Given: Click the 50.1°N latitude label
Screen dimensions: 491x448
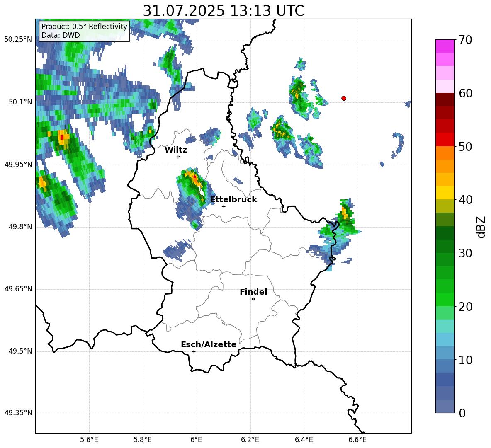Looking at the screenshot, I should click(20, 102).
